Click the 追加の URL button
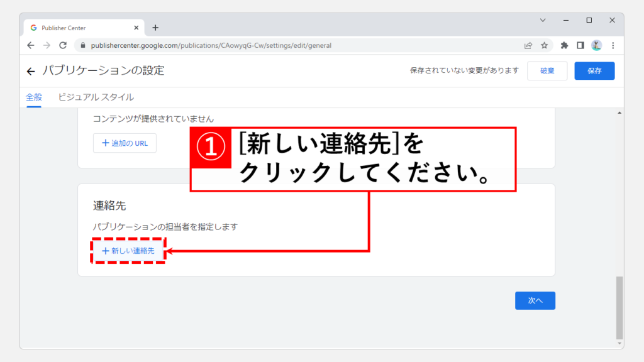Screen dimensions: 644x362 [125, 143]
